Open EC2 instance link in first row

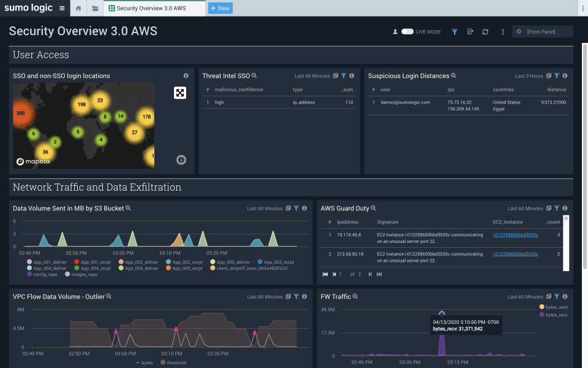(515, 235)
